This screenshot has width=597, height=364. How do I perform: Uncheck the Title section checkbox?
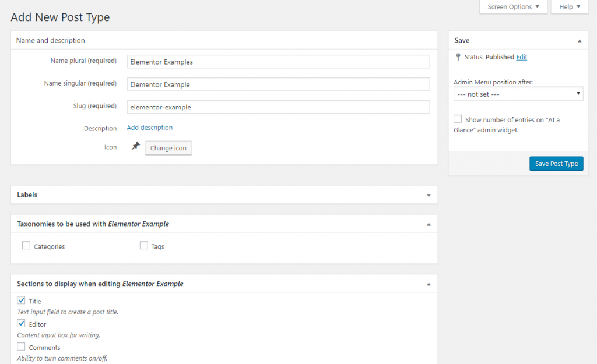[x=22, y=301]
